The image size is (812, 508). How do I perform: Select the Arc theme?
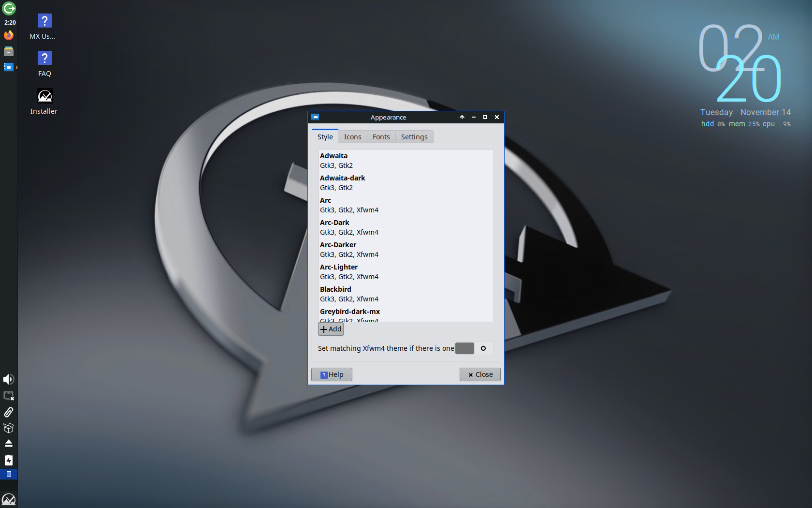click(x=406, y=205)
